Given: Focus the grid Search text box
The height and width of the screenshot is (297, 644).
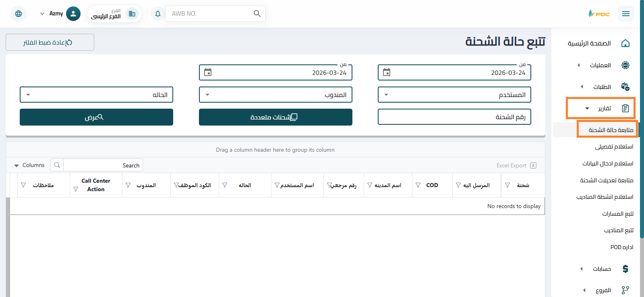Looking at the screenshot, I should (103, 165).
